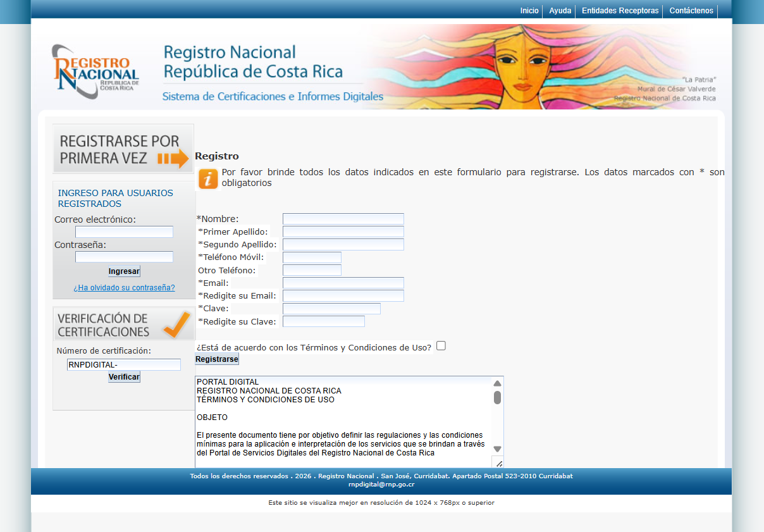This screenshot has width=764, height=532.
Task: Click the orange checkmark on Verificación de Certificaciones
Action: click(176, 325)
